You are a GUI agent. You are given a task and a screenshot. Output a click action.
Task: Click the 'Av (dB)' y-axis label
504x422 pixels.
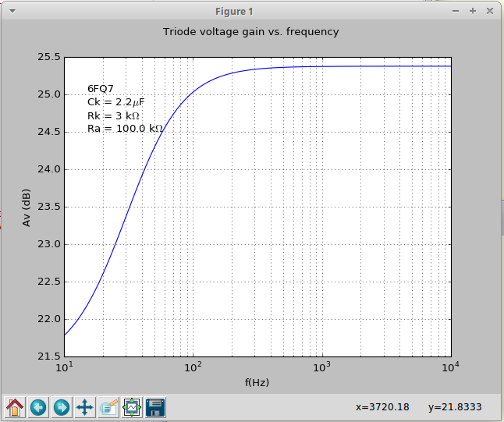(27, 207)
